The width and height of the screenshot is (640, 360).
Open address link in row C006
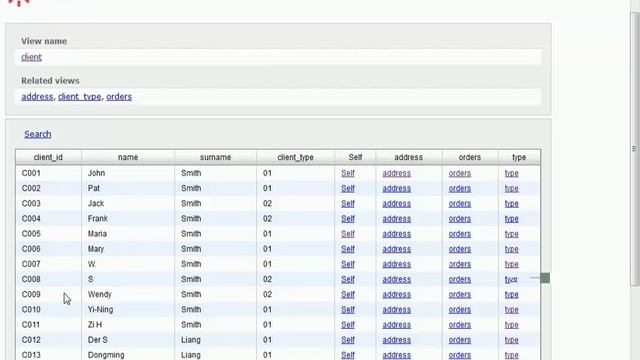(396, 249)
